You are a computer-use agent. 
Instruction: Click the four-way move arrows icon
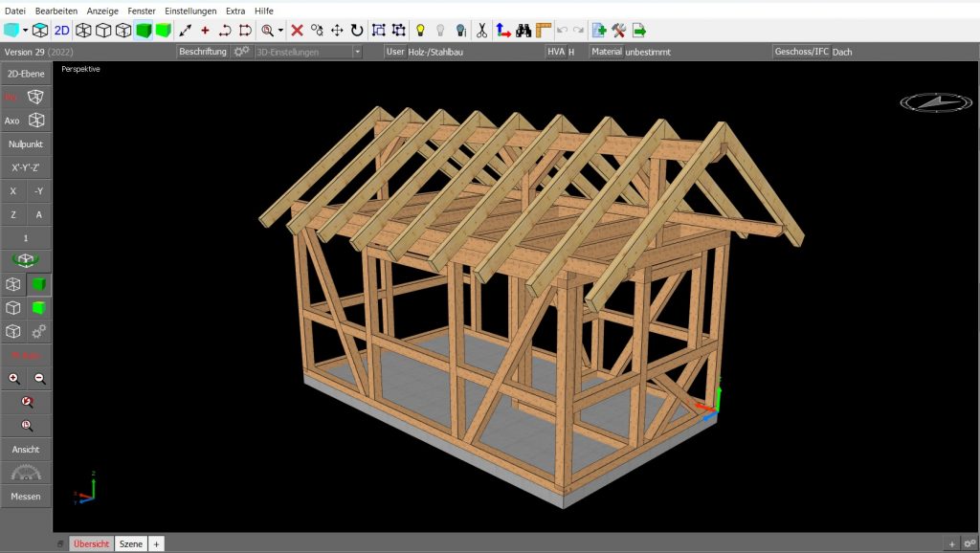(x=337, y=30)
